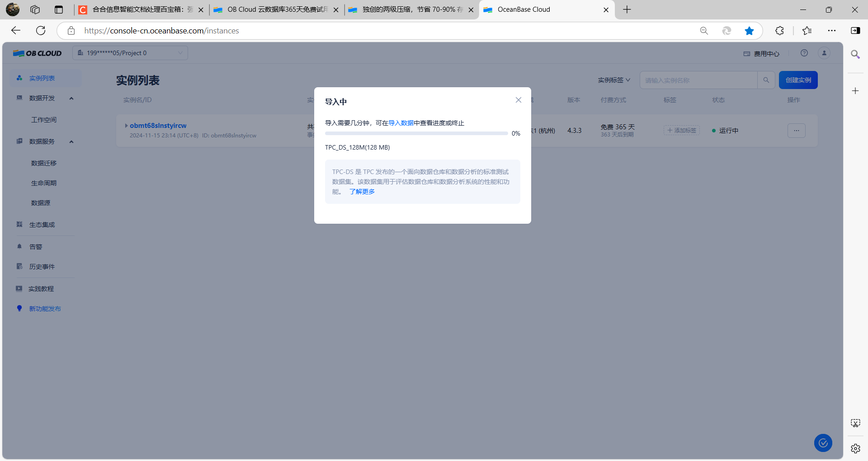Viewport: 868px width, 461px height.
Task: Click the favorites star in address bar
Action: click(749, 30)
